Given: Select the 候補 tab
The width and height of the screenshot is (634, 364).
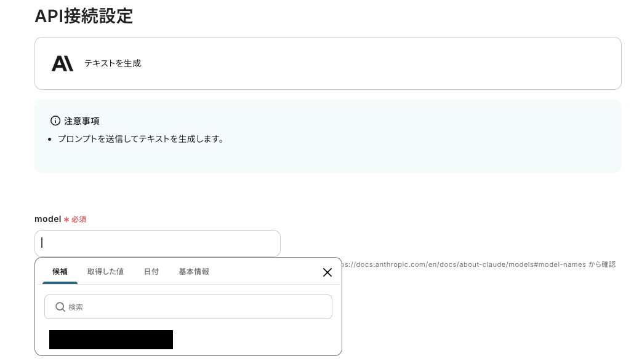Looking at the screenshot, I should tap(60, 271).
